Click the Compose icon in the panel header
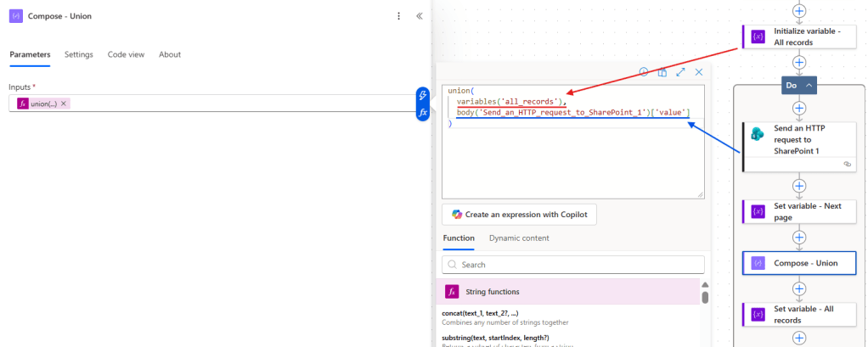The width and height of the screenshot is (868, 347). (16, 16)
